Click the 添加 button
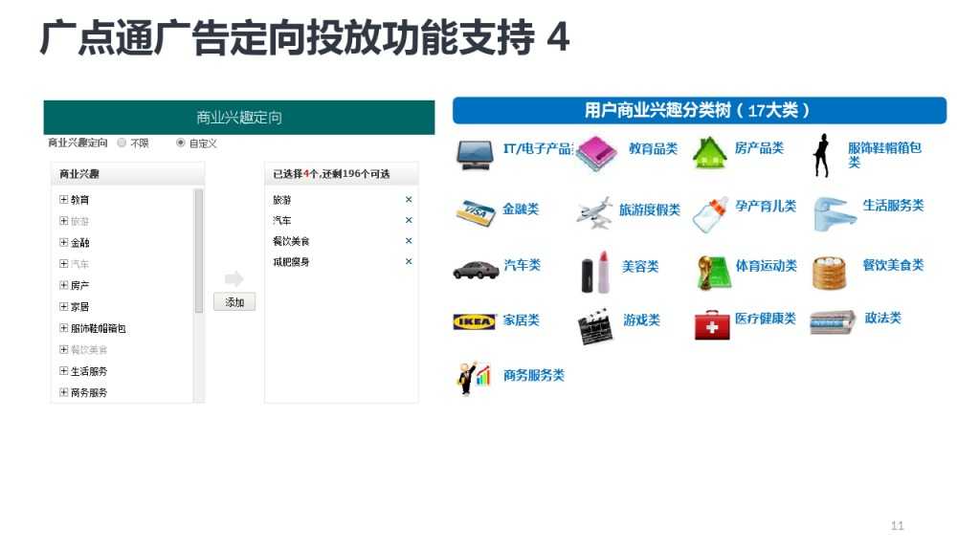Screen dimensions: 980x551 click(x=234, y=301)
